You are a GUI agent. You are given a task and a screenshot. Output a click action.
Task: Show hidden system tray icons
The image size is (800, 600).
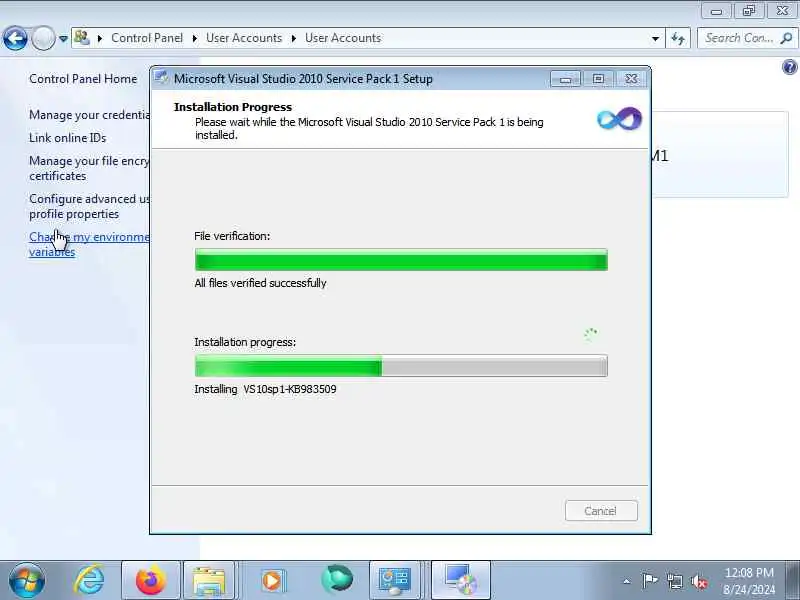tap(627, 581)
